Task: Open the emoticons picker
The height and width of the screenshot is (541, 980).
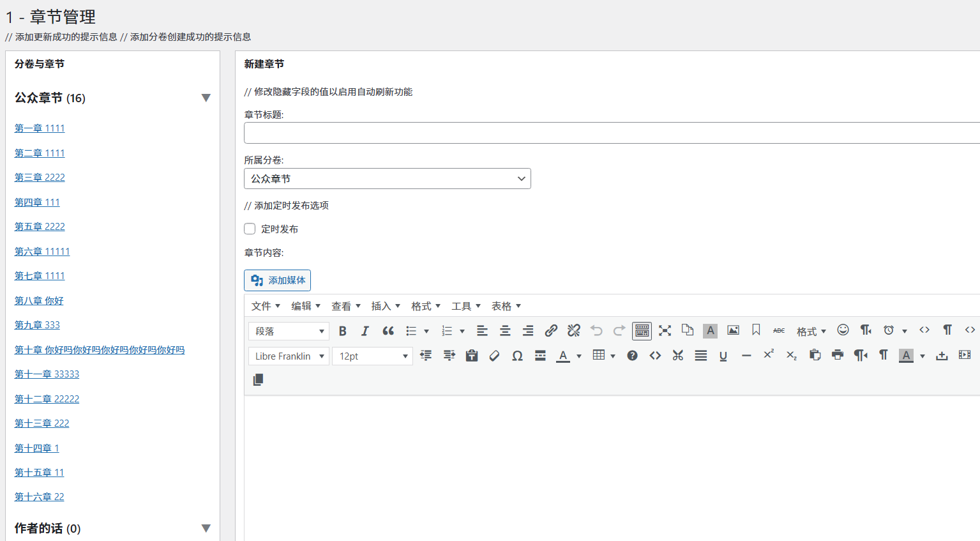Action: [x=843, y=330]
